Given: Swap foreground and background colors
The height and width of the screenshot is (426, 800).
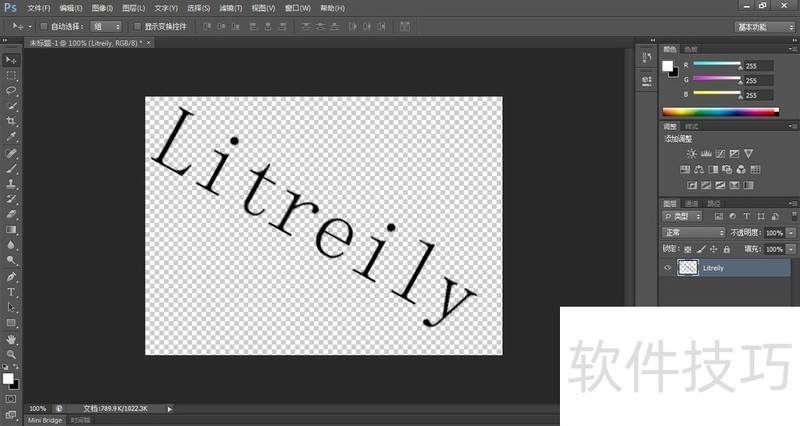Looking at the screenshot, I should [15, 366].
